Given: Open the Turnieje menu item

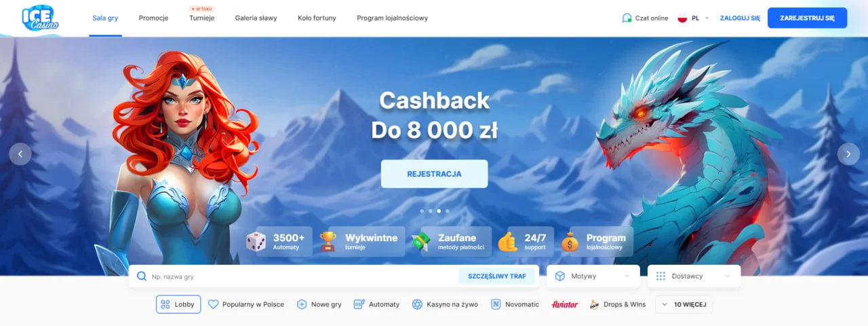Looking at the screenshot, I should click(202, 18).
